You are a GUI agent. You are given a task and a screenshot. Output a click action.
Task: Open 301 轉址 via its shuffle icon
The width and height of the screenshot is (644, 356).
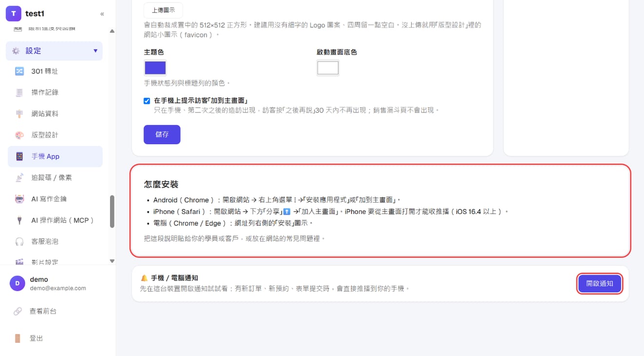[x=19, y=71]
